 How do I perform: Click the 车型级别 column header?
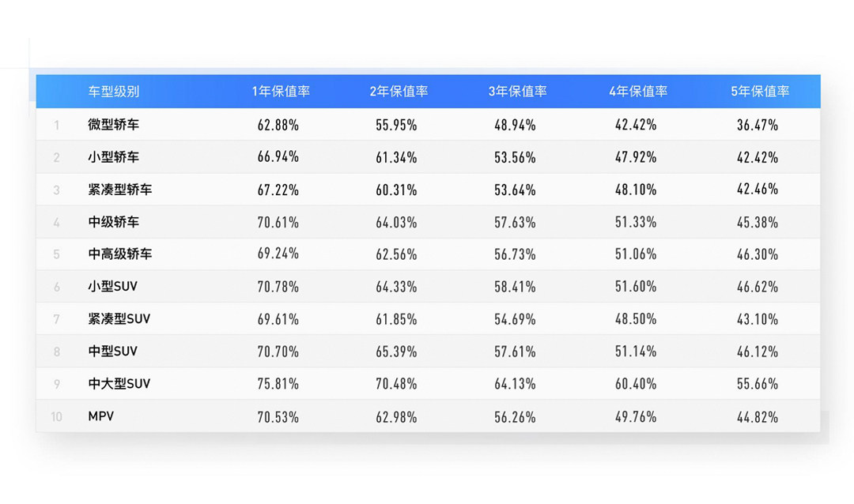coord(114,92)
